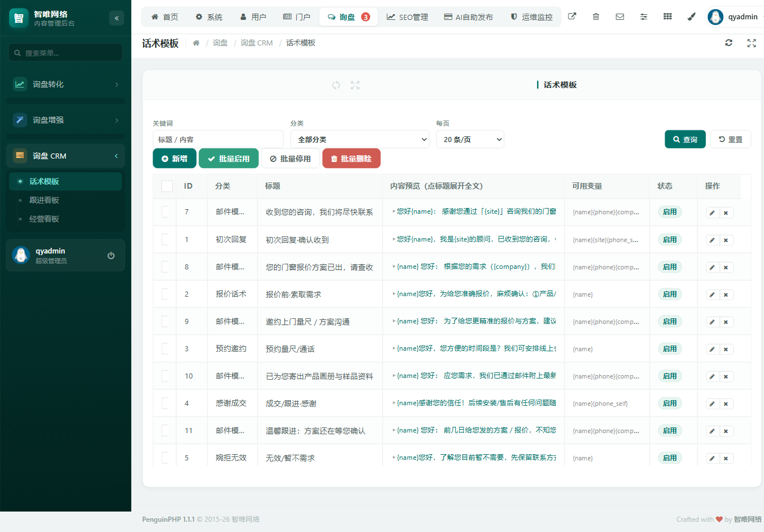This screenshot has width=764, height=532.
Task: Click the reload icon in the panel header
Action: pyautogui.click(x=336, y=85)
